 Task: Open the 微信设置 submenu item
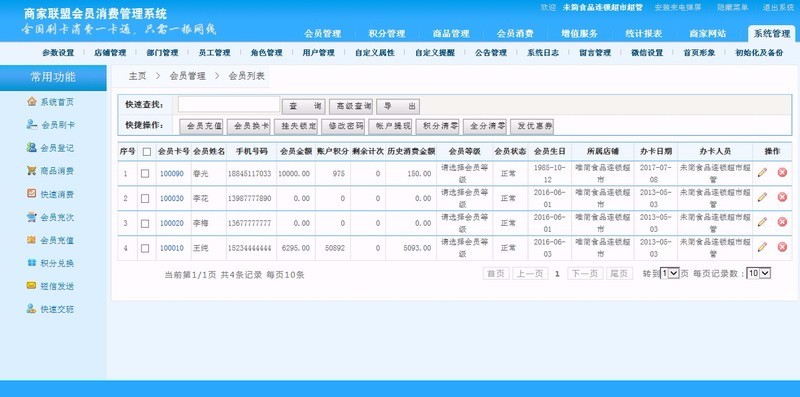tap(647, 53)
